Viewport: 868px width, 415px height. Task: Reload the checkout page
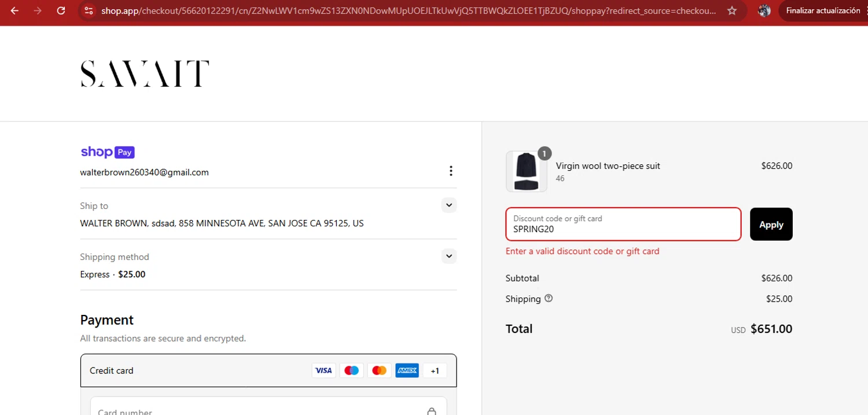pyautogui.click(x=61, y=11)
